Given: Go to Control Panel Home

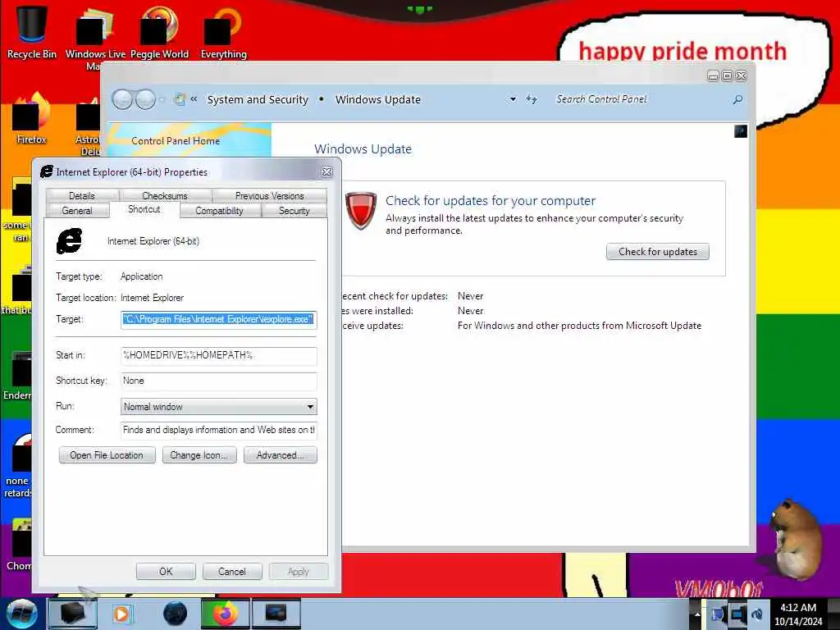Looking at the screenshot, I should [x=176, y=140].
